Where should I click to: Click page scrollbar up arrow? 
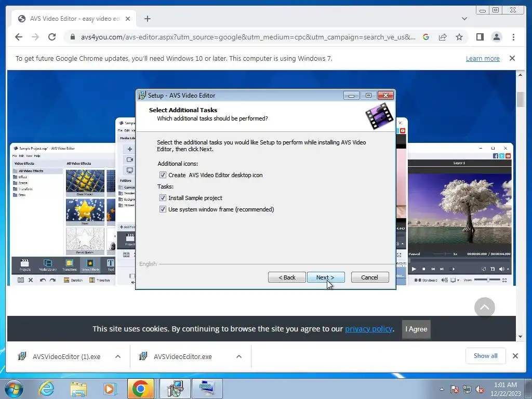tap(521, 75)
